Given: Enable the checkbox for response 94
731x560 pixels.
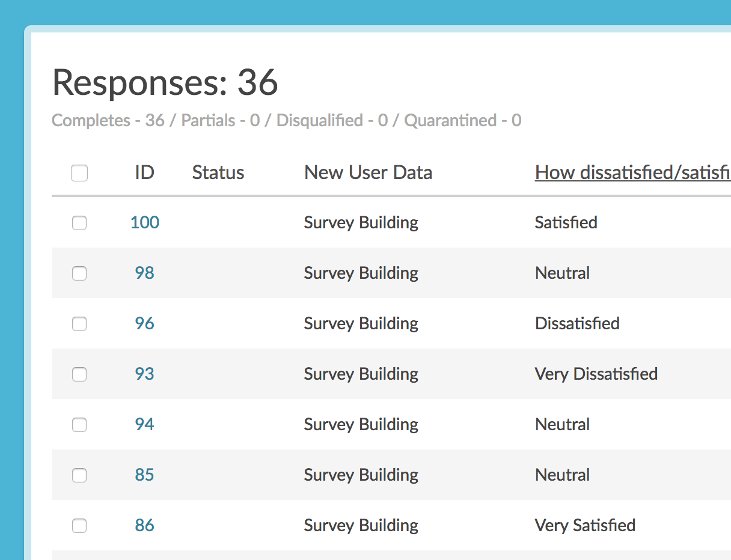Looking at the screenshot, I should 79,425.
